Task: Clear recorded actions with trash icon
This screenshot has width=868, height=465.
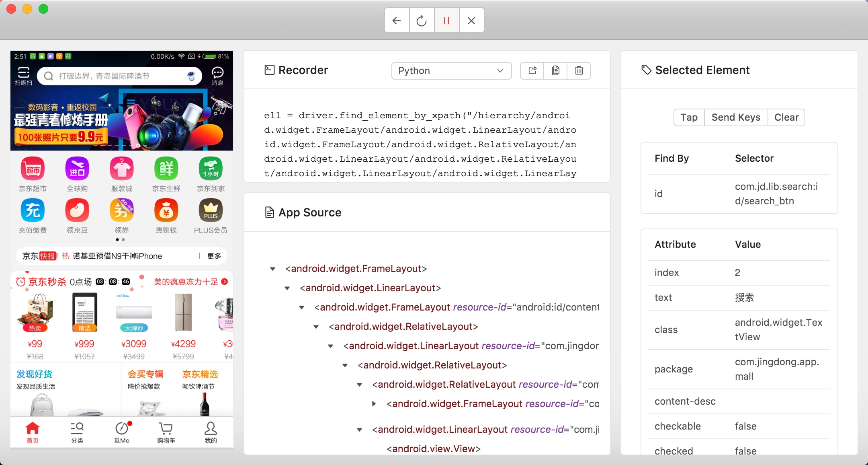Action: (579, 71)
